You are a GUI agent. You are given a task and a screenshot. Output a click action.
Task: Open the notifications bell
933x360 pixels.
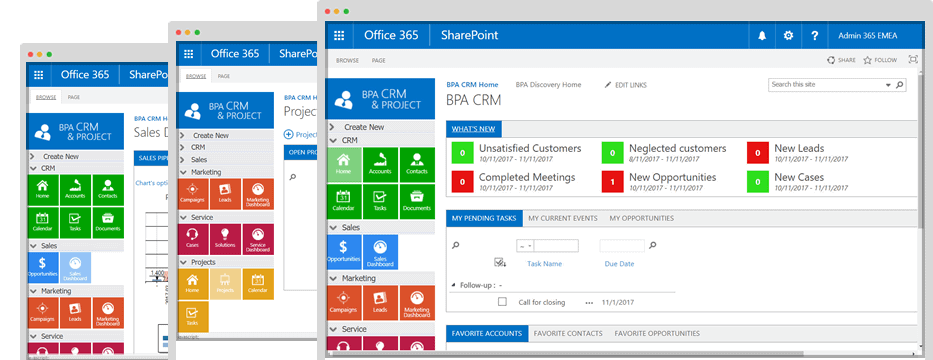[x=762, y=36]
